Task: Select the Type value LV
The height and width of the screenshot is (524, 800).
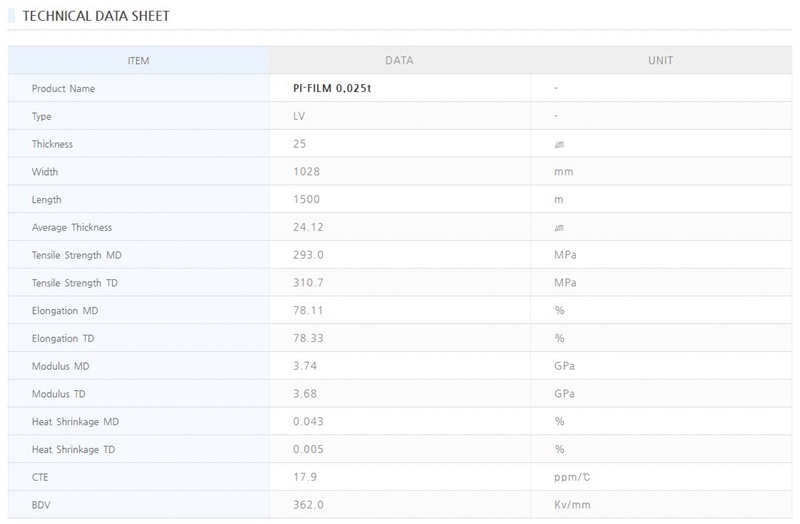Action: click(x=299, y=116)
